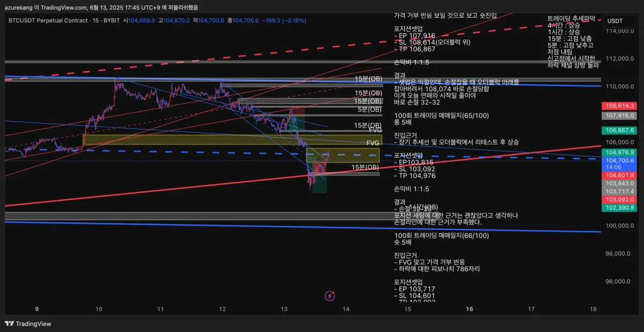The image size is (644, 332).
Task: Click the green 102,390.8 price label
Action: [620, 207]
